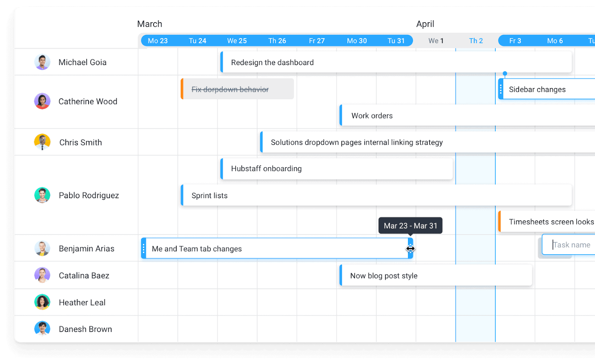Select the We 25 date header
Viewport: 595px width, 364px height.
pyautogui.click(x=237, y=41)
